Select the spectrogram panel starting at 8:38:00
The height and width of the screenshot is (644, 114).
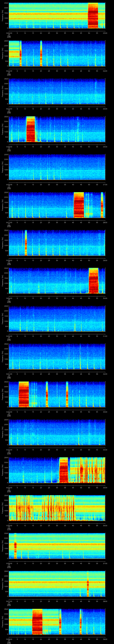[x=57, y=622]
